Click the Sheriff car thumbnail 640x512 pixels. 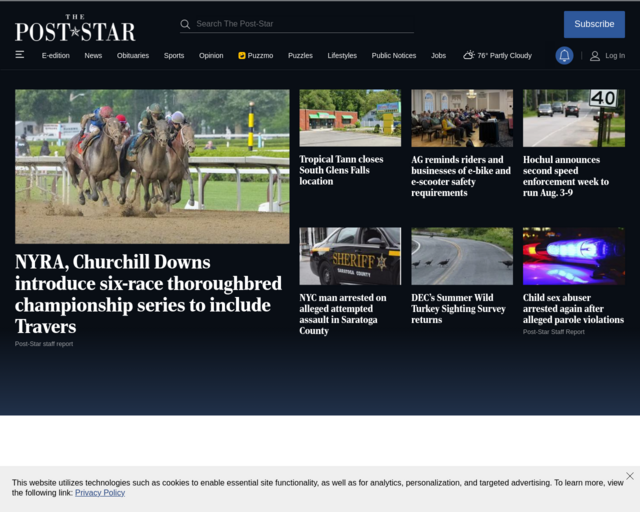tap(350, 256)
